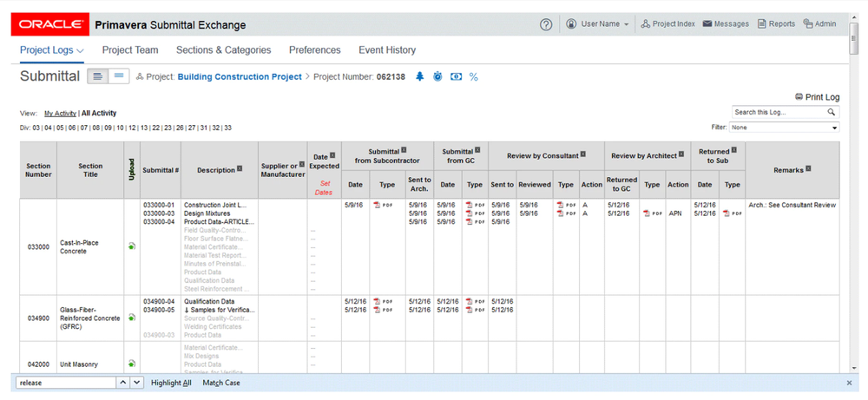The image size is (868, 400).
Task: Select Qualification Data under 034900-04
Action: 208,302
